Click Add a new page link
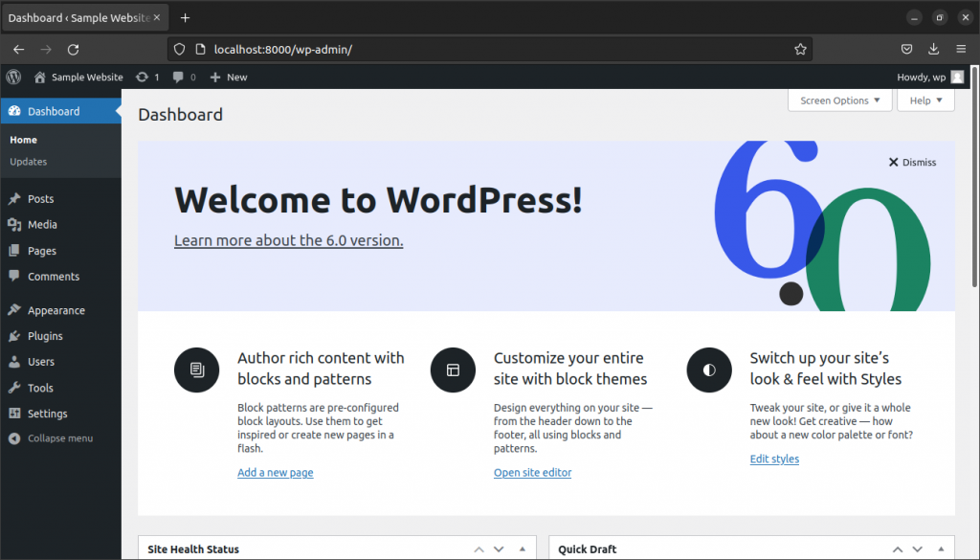This screenshot has width=980, height=560. pyautogui.click(x=275, y=473)
